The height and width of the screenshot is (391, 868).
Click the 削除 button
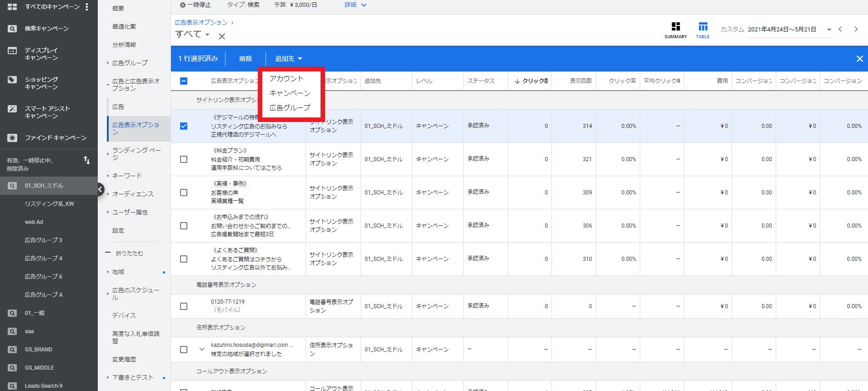[246, 59]
